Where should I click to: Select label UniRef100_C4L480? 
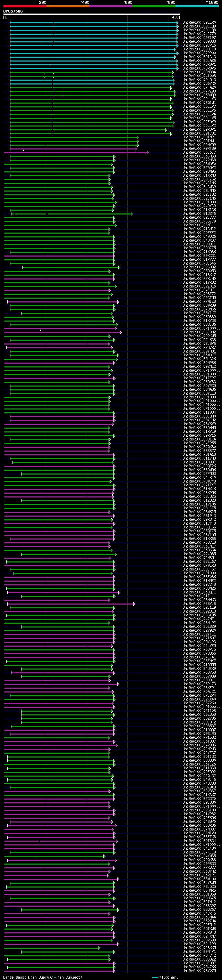tap(199, 848)
